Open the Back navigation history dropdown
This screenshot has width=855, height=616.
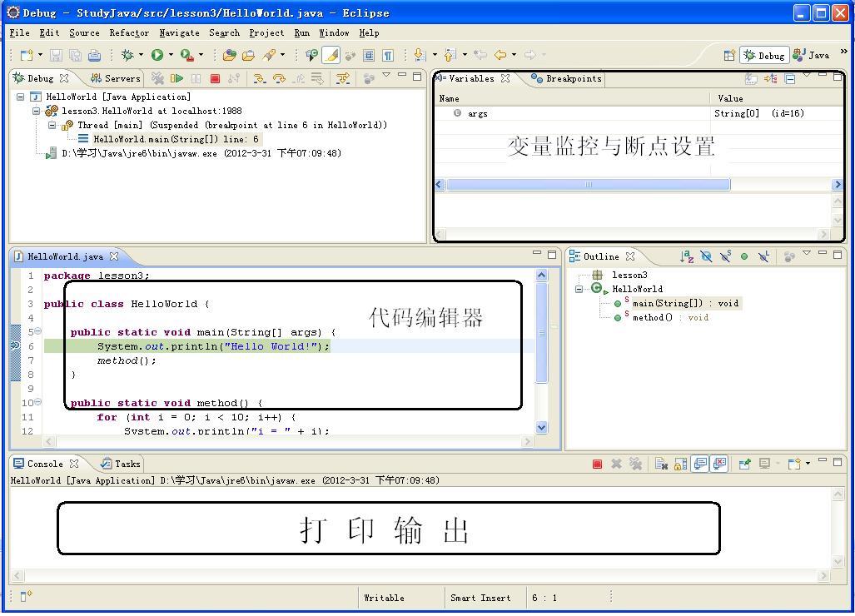514,54
